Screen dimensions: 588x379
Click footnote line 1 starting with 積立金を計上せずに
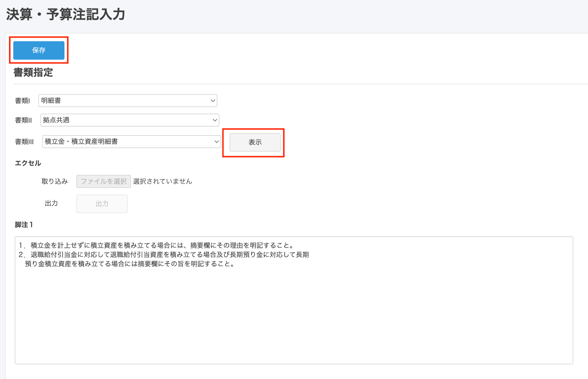157,245
